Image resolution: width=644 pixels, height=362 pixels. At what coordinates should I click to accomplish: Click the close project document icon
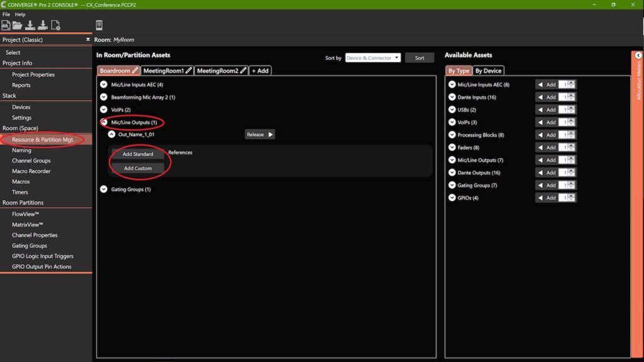pos(55,25)
